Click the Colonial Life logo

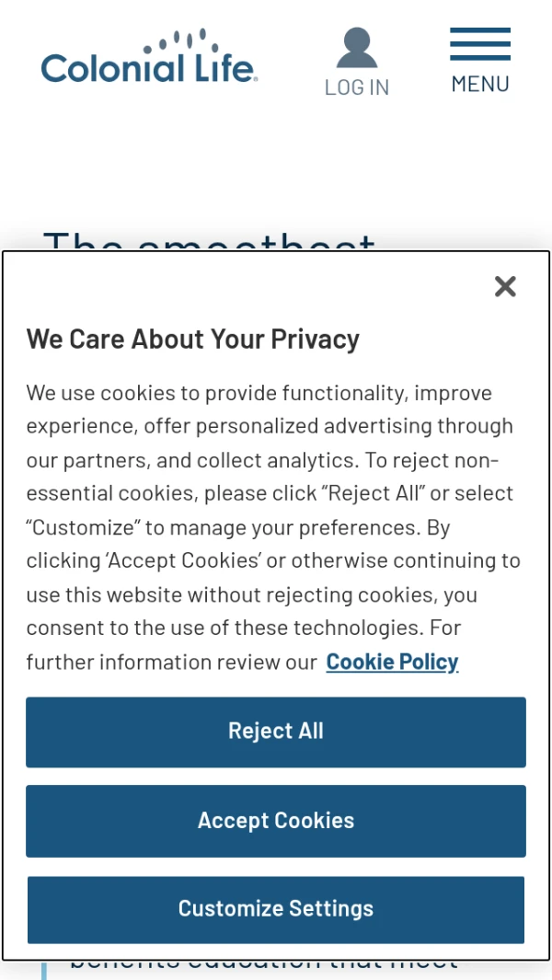click(x=149, y=60)
